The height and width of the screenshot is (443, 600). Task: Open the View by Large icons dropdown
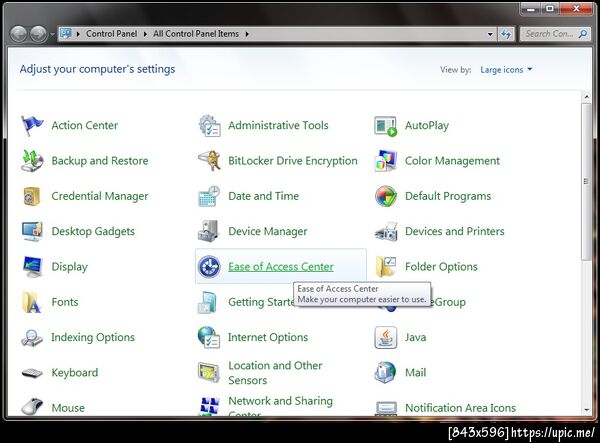[x=506, y=70]
